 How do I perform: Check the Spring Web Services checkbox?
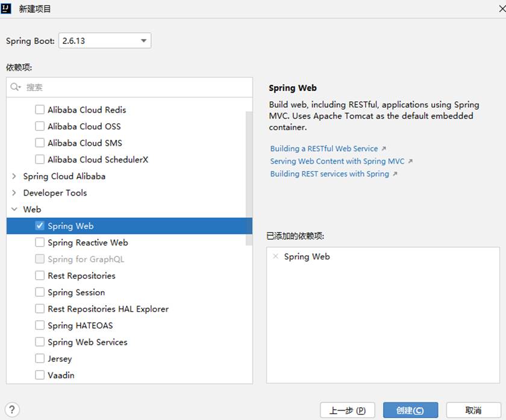click(x=40, y=342)
